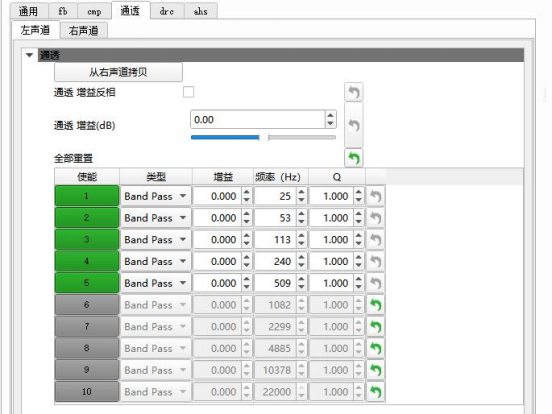The height and width of the screenshot is (414, 552).
Task: Open band 1 Band Pass type dropdown
Action: (x=156, y=196)
